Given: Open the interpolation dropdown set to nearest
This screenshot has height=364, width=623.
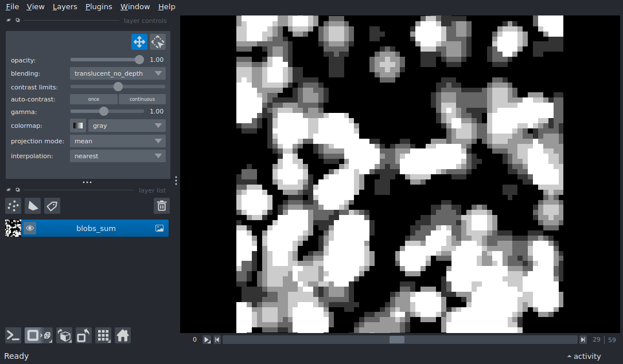Looking at the screenshot, I should [x=118, y=156].
